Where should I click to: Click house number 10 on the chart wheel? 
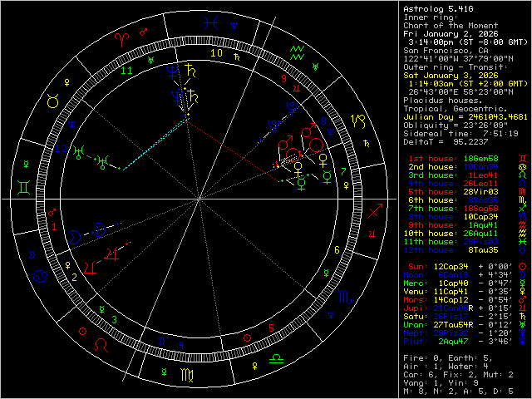tap(216, 53)
